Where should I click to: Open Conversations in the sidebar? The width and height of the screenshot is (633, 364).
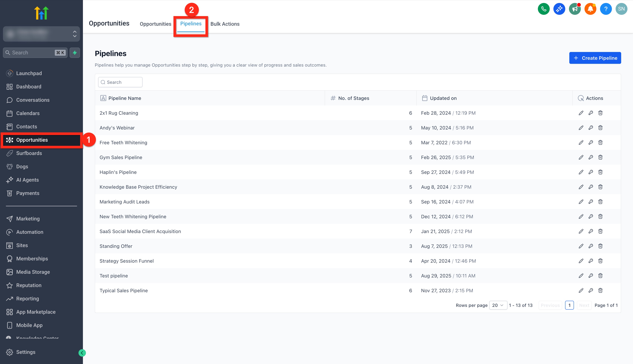(x=33, y=100)
